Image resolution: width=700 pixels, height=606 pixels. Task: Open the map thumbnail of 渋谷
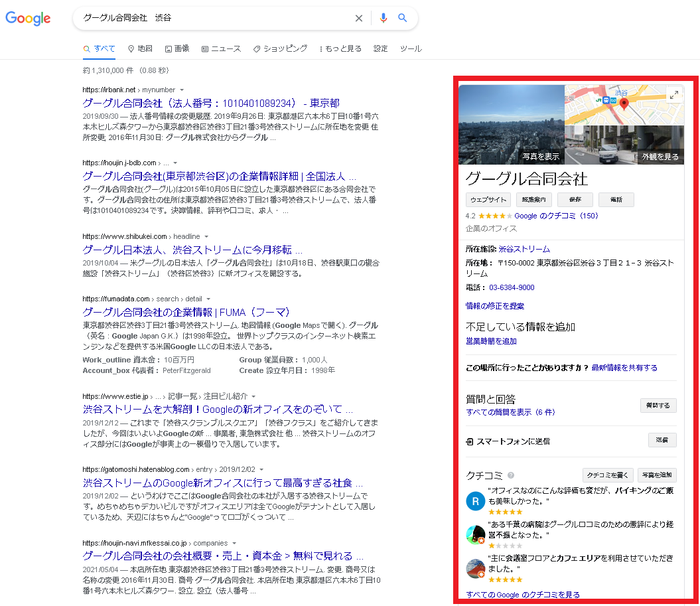(x=624, y=105)
